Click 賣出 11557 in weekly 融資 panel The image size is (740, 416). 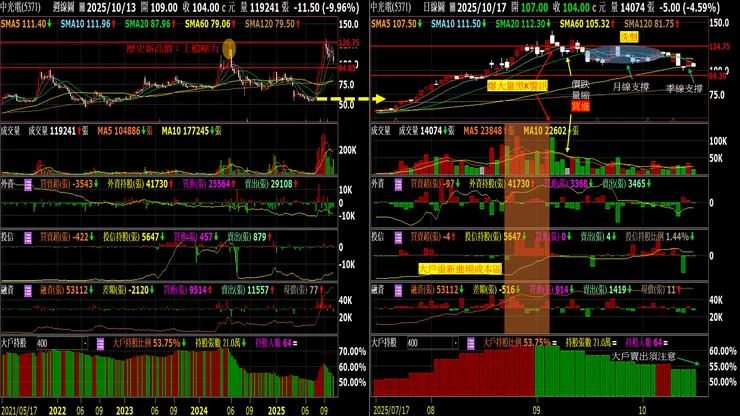[x=248, y=290]
